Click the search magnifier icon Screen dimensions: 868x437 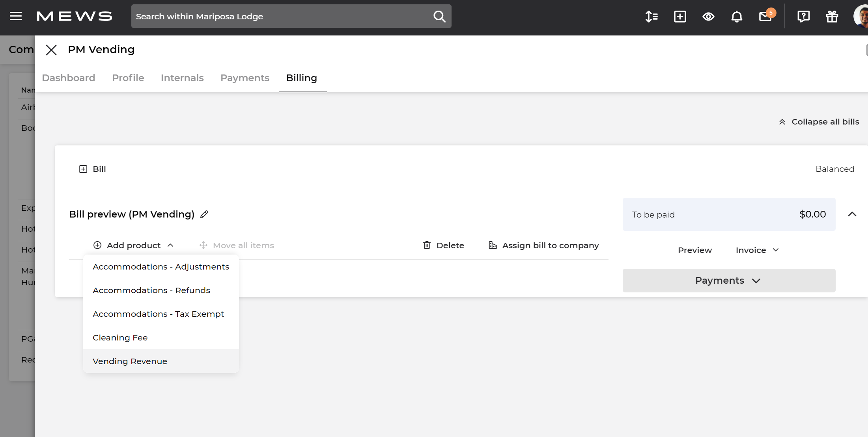[439, 16]
